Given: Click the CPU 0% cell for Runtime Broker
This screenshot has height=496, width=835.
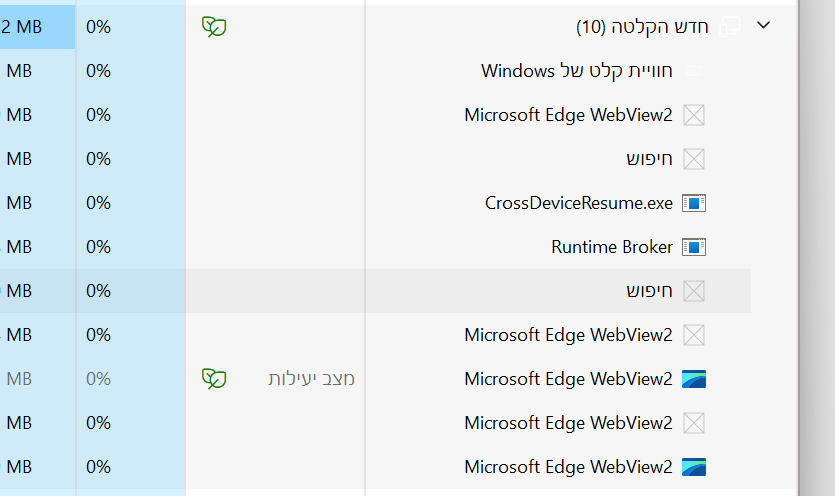Looking at the screenshot, I should (98, 247).
